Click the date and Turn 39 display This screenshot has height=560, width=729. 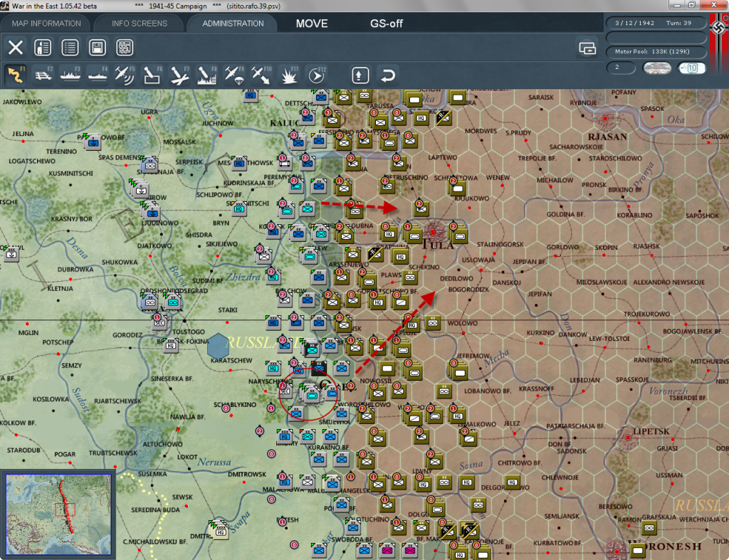656,23
